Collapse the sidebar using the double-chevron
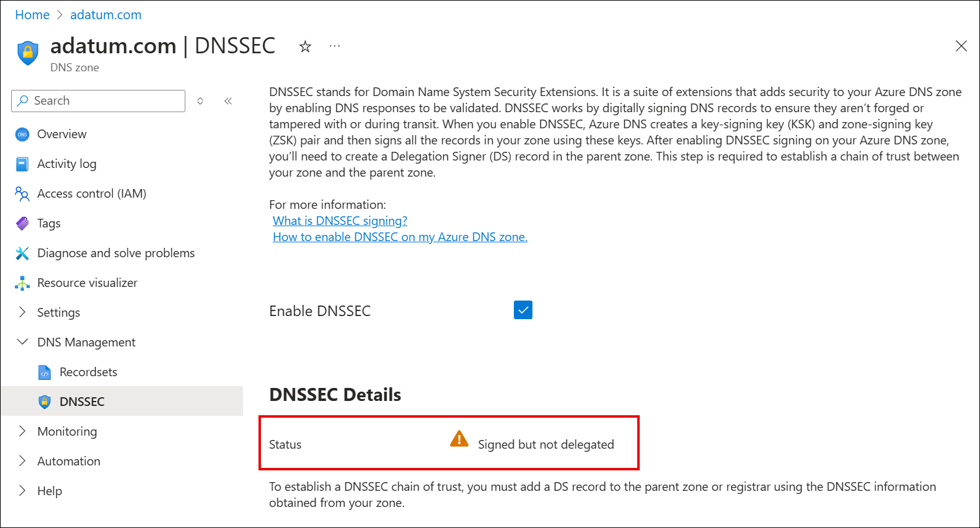This screenshot has width=980, height=528. click(x=227, y=100)
